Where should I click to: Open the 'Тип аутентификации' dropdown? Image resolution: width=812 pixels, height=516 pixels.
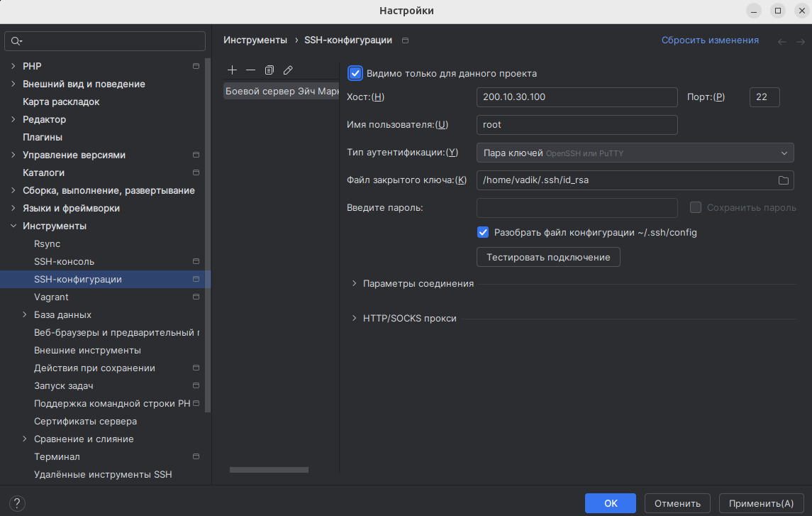pyautogui.click(x=635, y=153)
